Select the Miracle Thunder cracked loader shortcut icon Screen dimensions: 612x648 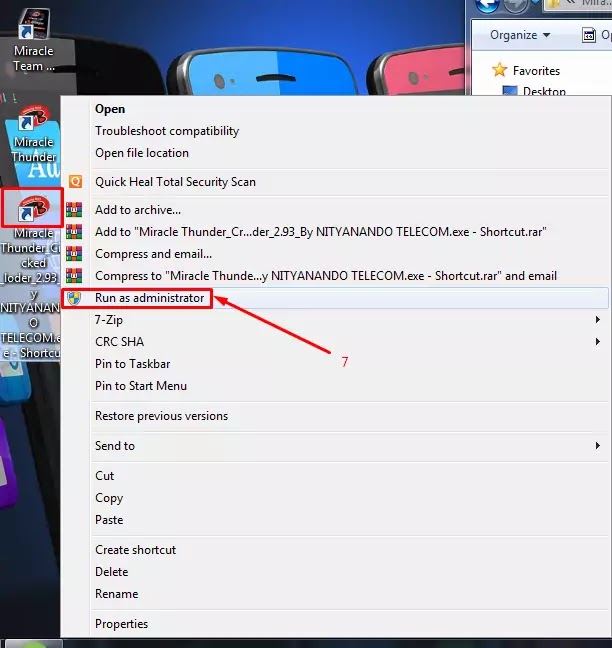point(33,208)
